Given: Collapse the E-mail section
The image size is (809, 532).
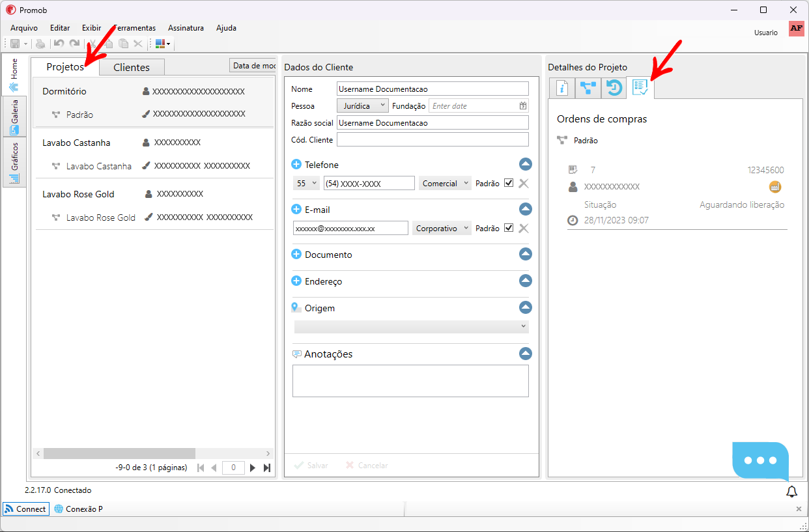Looking at the screenshot, I should point(526,209).
